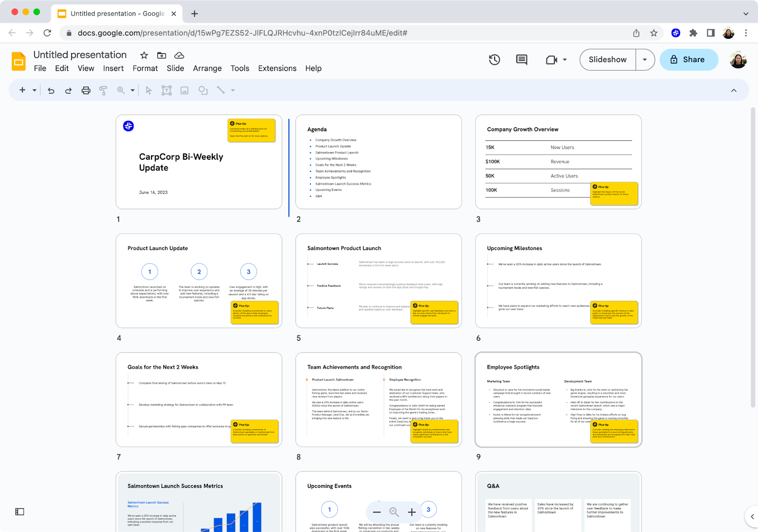Open Chrome three-dot menu
This screenshot has width=758, height=532.
746,33
